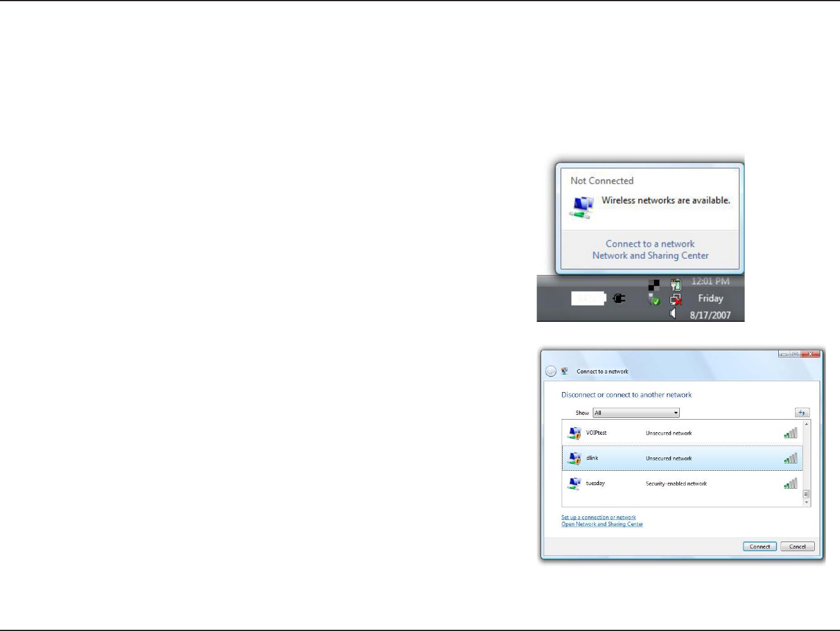The height and width of the screenshot is (631, 840).
Task: Click the disconnected network tray icon
Action: [676, 300]
